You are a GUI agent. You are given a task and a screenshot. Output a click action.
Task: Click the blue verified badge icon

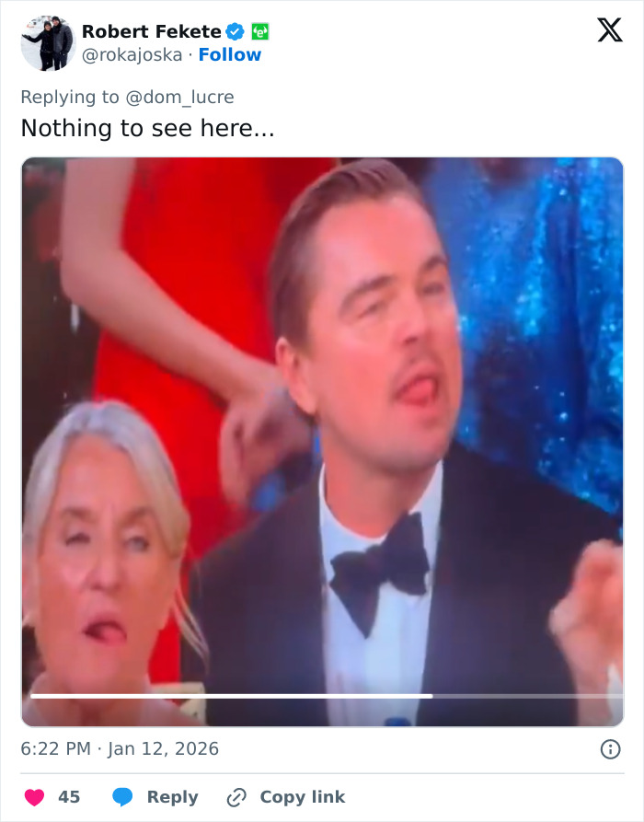point(234,30)
